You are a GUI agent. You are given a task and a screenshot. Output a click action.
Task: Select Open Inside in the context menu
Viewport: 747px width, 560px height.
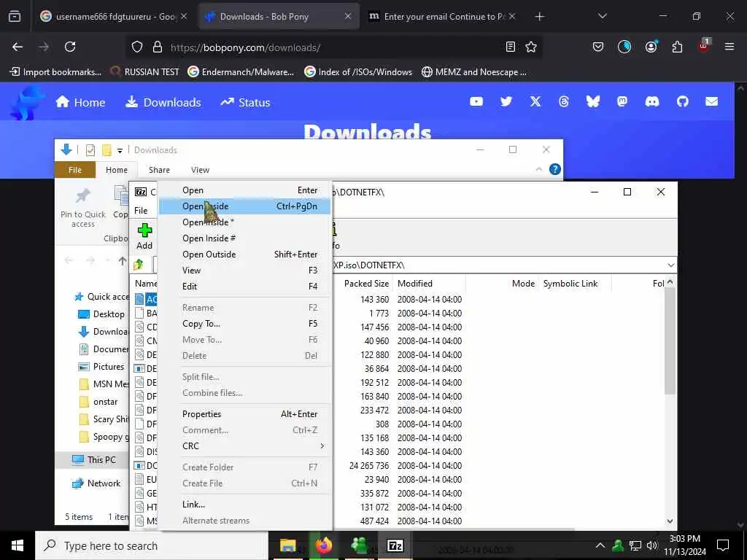244,206
